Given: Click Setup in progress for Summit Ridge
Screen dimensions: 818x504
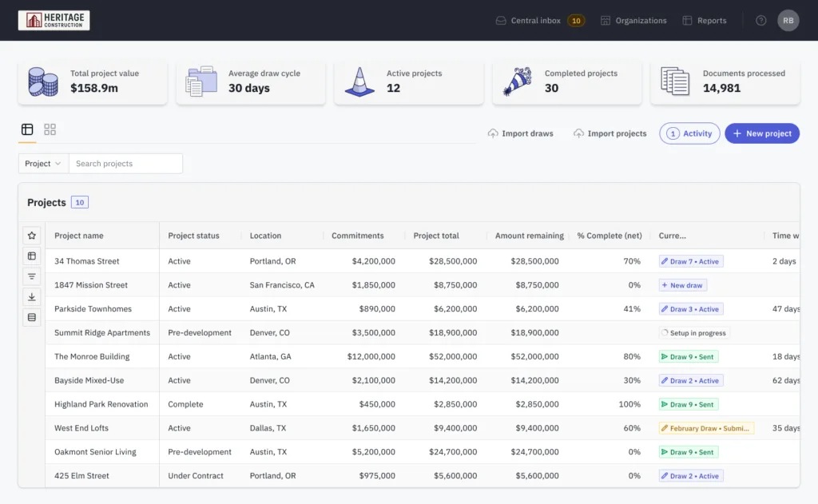Looking at the screenshot, I should click(x=694, y=333).
